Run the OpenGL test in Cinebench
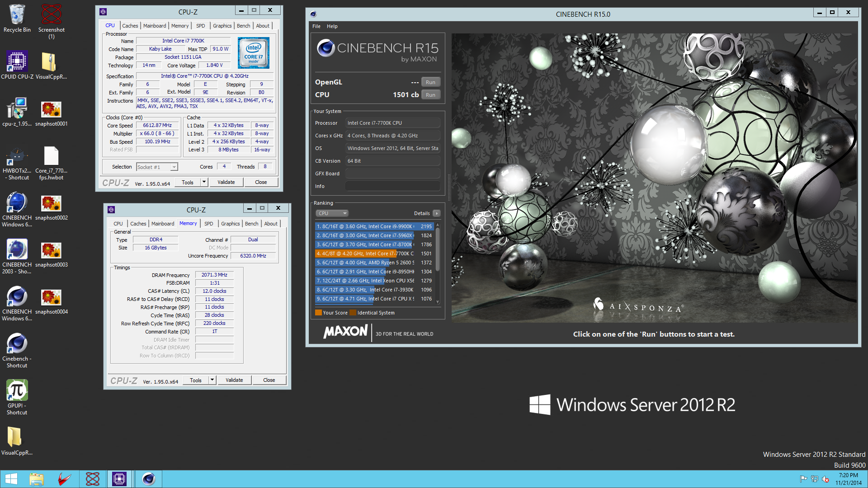Image resolution: width=868 pixels, height=488 pixels. pyautogui.click(x=430, y=82)
